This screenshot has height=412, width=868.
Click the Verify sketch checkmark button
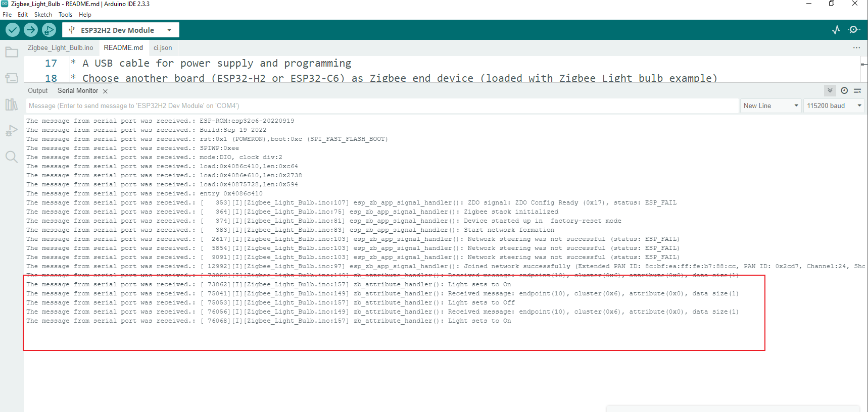tap(13, 30)
